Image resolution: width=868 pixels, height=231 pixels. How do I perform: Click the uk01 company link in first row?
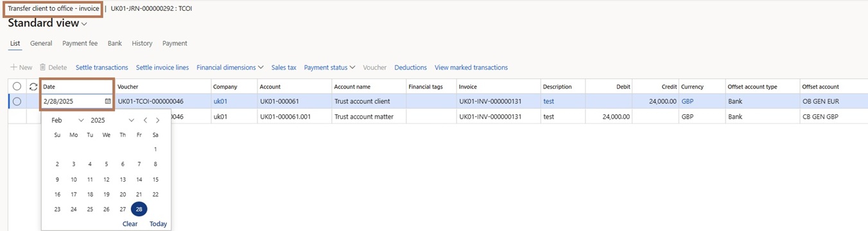[220, 101]
